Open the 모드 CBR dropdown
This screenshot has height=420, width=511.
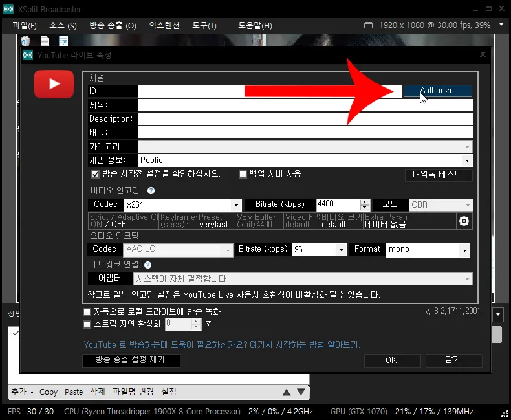tap(440, 204)
